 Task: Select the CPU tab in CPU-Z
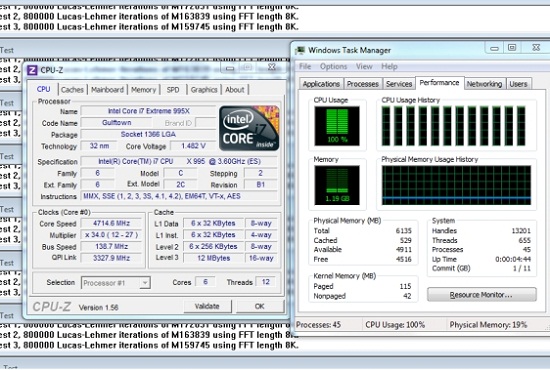pos(43,89)
